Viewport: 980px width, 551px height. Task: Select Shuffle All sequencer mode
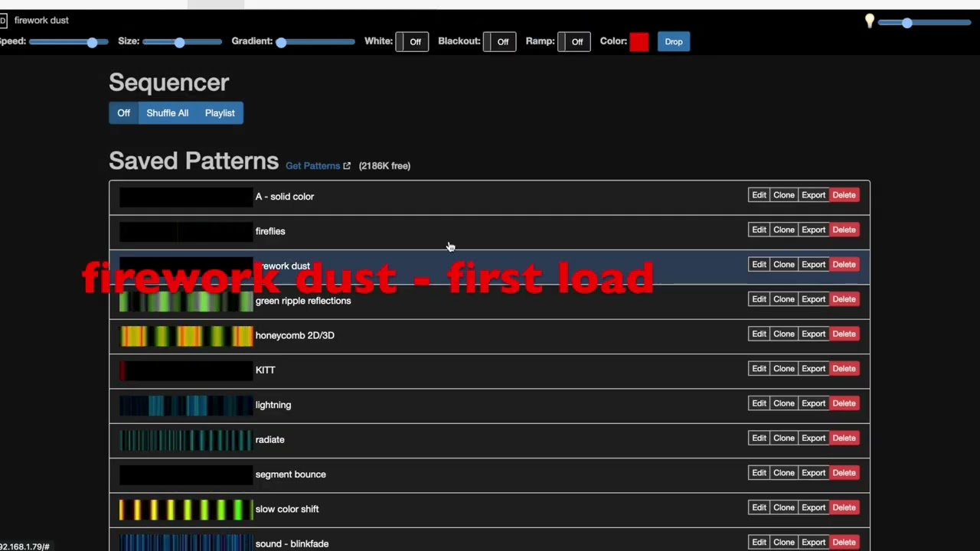[168, 113]
